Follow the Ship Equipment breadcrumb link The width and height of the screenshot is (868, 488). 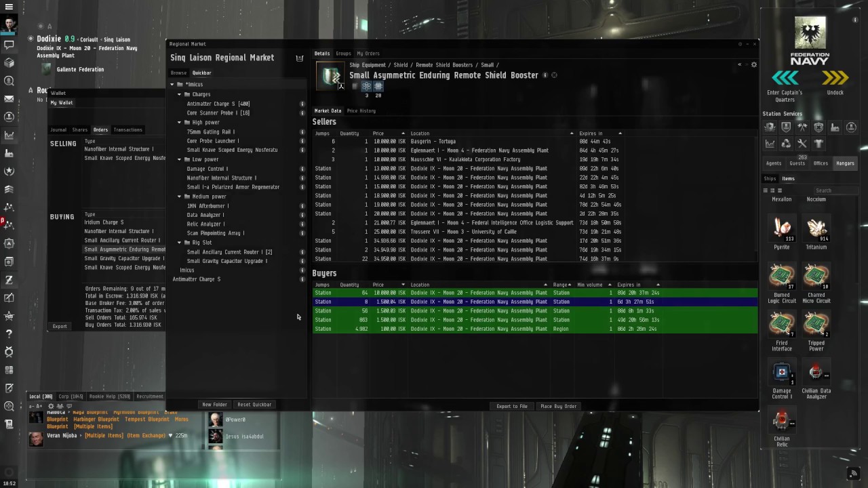coord(368,65)
